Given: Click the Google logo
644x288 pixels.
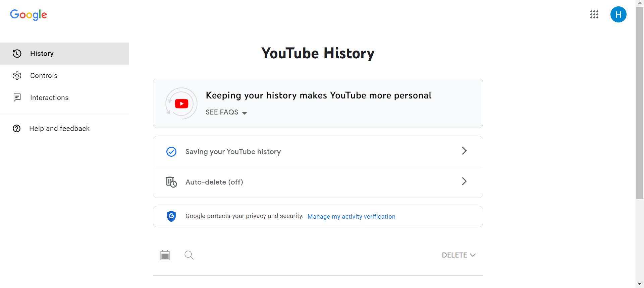Looking at the screenshot, I should (x=29, y=15).
